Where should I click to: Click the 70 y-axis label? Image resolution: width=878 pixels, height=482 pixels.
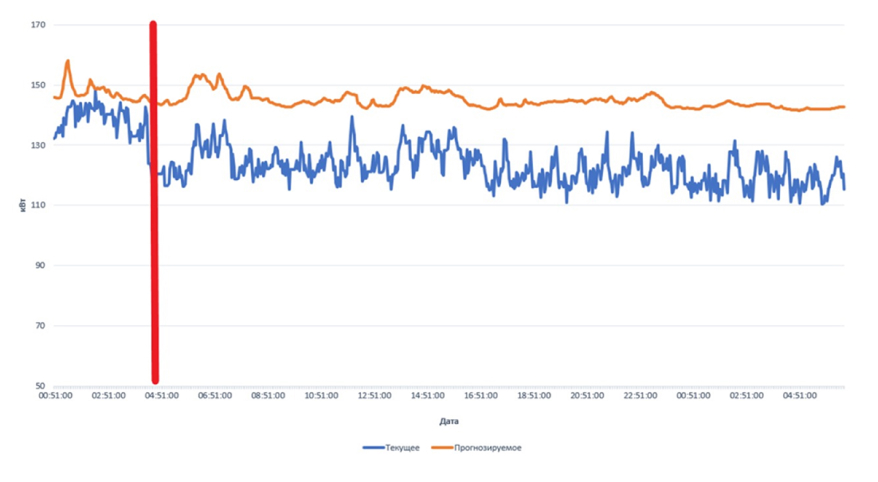(x=41, y=326)
